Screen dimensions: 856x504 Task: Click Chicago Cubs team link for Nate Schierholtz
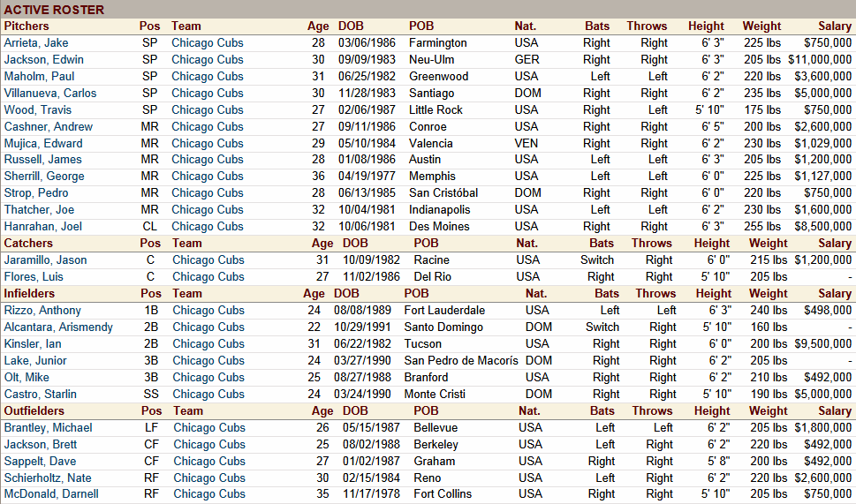point(209,478)
